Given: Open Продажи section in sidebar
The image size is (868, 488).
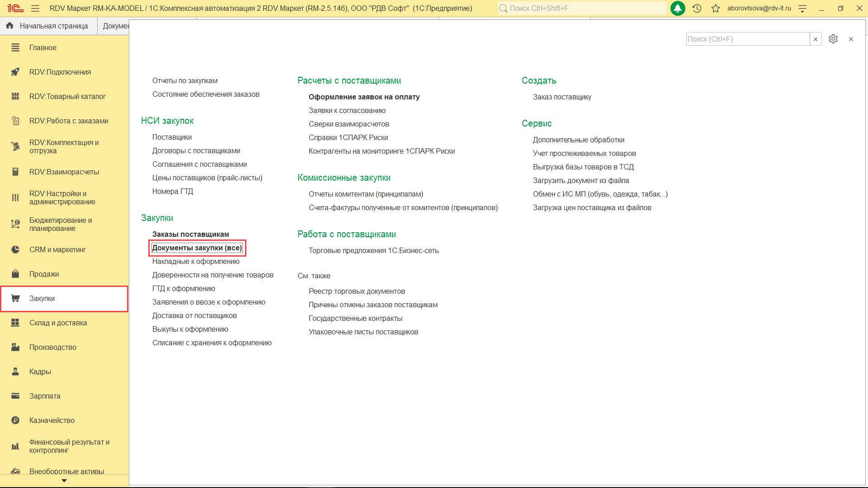Looking at the screenshot, I should pyautogui.click(x=44, y=274).
